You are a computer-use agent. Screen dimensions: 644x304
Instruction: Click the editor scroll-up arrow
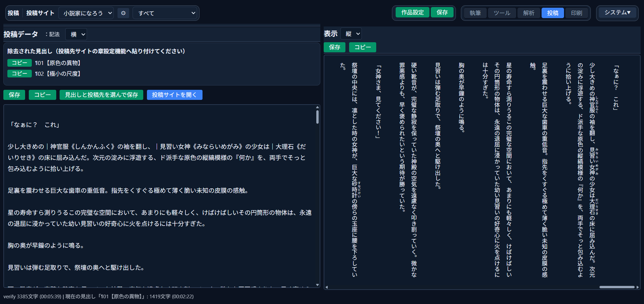click(x=317, y=108)
